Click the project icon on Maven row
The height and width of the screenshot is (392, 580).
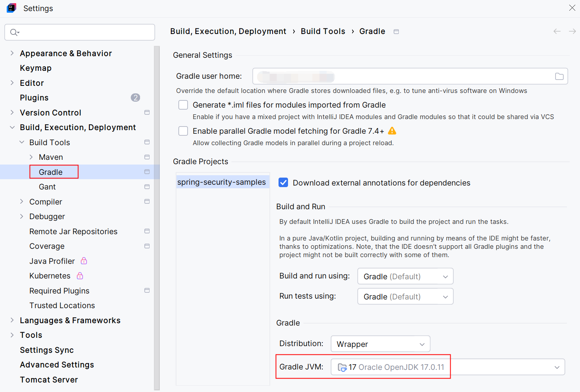pyautogui.click(x=147, y=157)
